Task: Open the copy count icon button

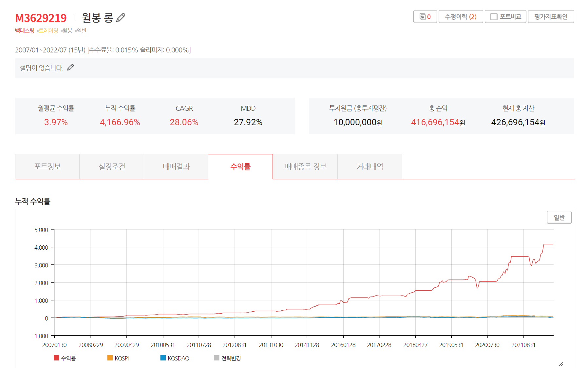Action: pyautogui.click(x=425, y=17)
